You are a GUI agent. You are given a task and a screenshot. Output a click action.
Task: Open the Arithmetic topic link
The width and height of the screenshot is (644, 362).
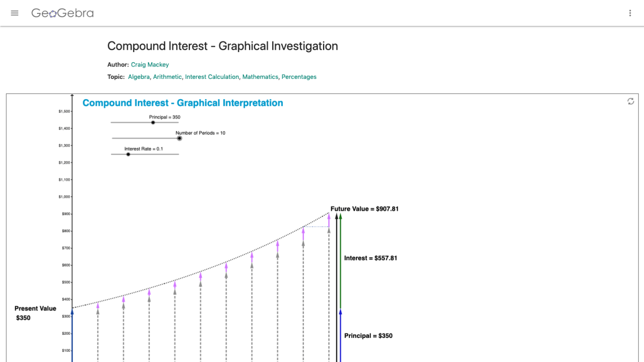point(167,77)
